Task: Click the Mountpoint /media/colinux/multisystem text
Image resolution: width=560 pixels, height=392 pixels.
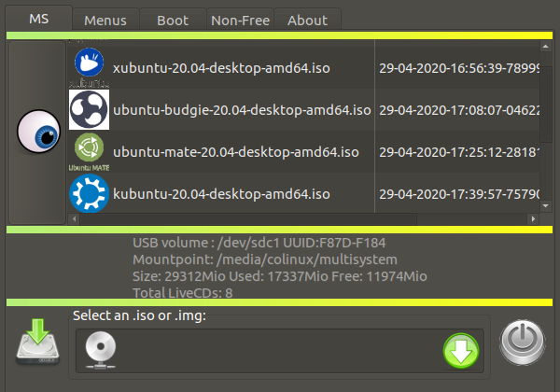Action: click(265, 259)
